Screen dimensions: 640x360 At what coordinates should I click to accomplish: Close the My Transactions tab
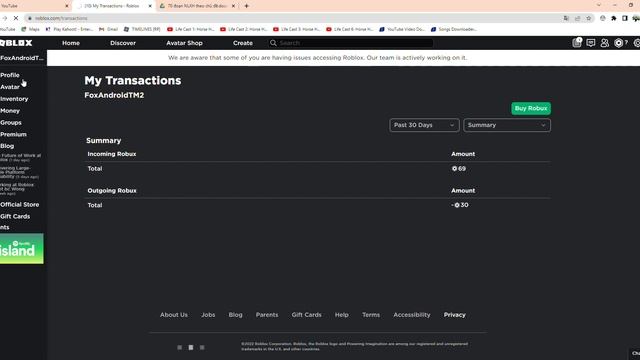(x=150, y=6)
